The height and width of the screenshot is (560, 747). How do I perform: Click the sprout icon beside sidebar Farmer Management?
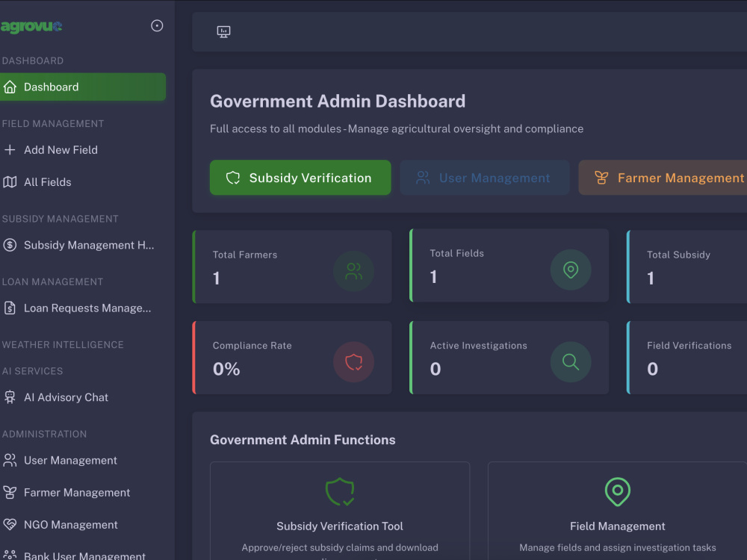pyautogui.click(x=10, y=492)
